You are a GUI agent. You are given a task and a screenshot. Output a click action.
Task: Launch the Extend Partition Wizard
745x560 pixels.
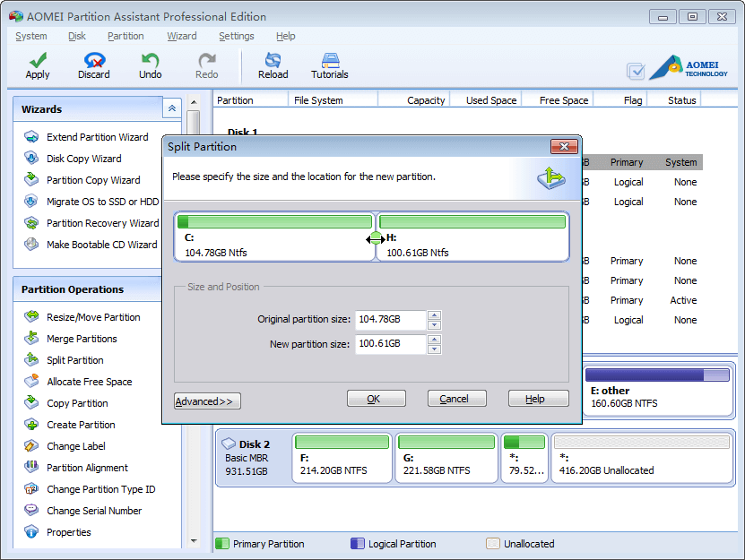point(86,137)
